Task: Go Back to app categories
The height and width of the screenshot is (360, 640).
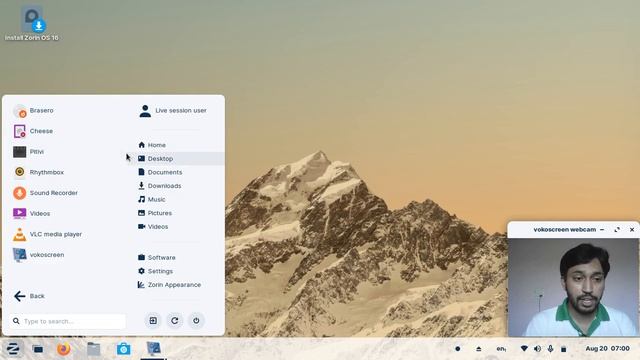Action: pyautogui.click(x=29, y=296)
